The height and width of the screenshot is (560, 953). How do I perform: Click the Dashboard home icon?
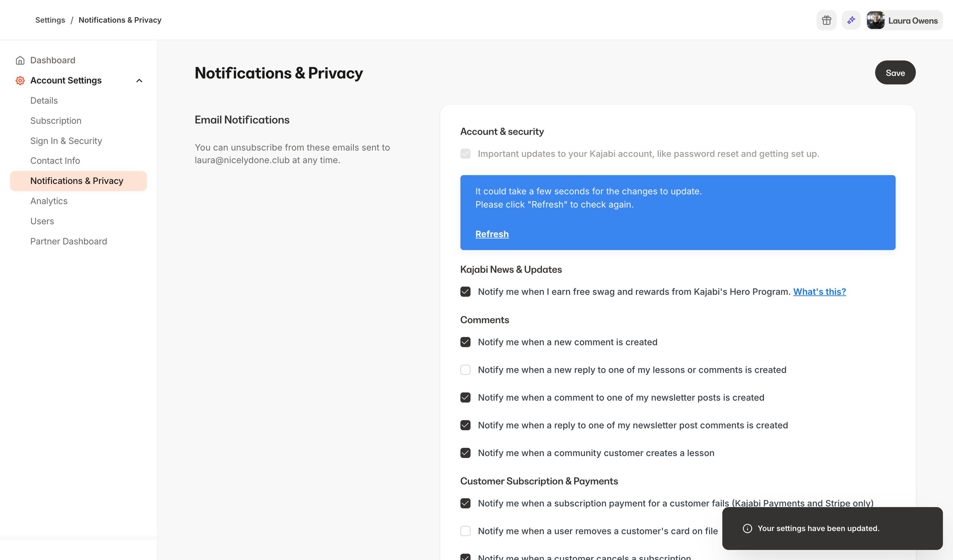tap(20, 60)
